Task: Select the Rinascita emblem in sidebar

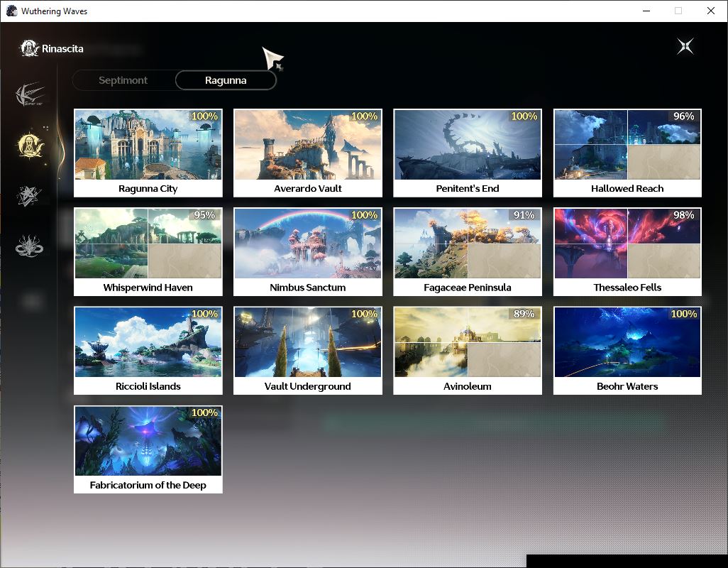Action: (x=30, y=146)
